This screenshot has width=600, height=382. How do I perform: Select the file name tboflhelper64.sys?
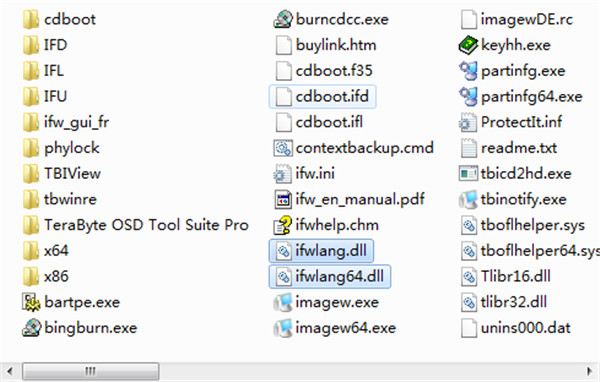[540, 251]
